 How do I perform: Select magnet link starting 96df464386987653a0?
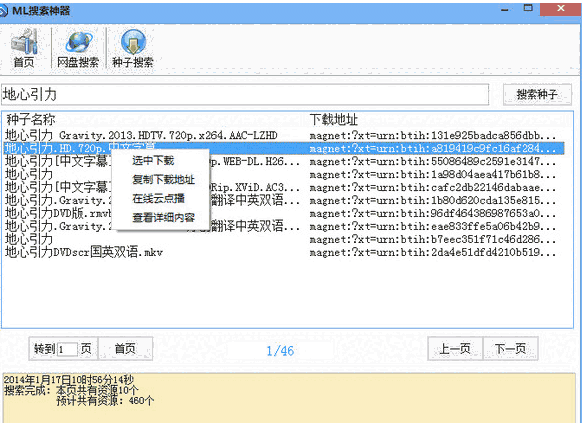coord(433,213)
